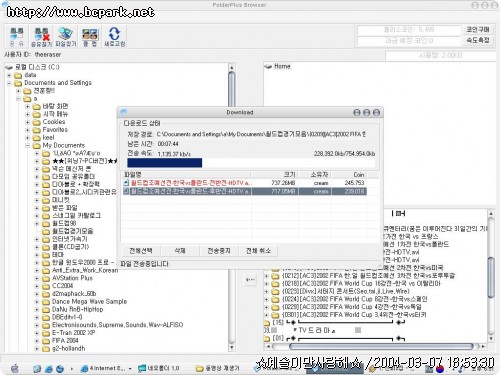The image size is (500, 375).
Task: Select Dance Mega Wave Sample folder
Action: (x=89, y=302)
